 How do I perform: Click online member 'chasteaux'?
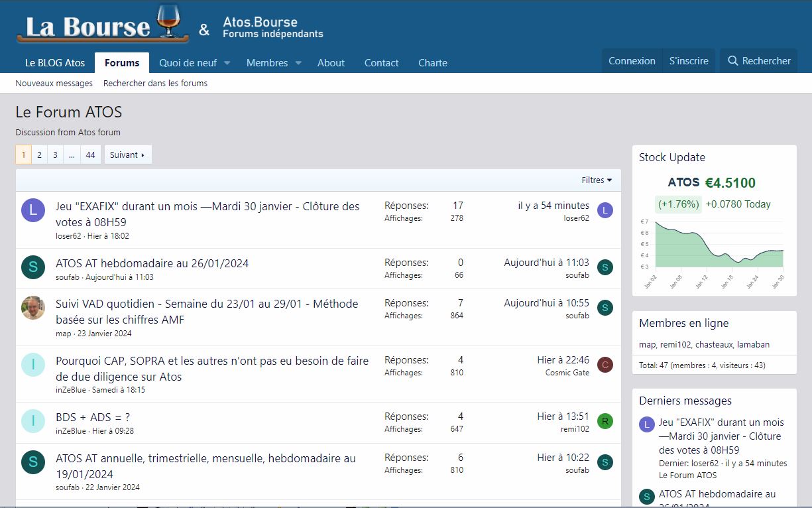pos(714,345)
